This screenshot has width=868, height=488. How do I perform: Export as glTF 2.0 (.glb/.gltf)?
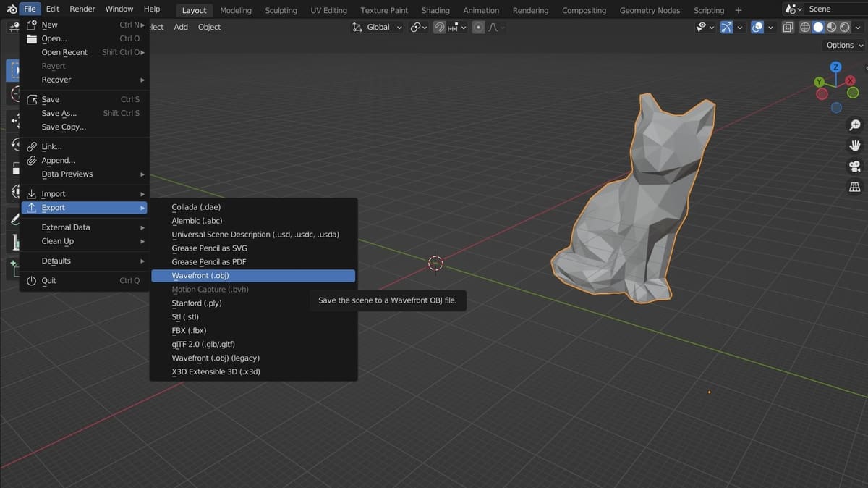(x=253, y=345)
